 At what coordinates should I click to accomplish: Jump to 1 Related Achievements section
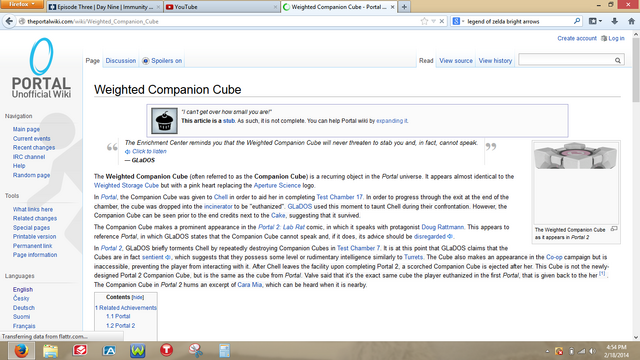click(x=126, y=308)
